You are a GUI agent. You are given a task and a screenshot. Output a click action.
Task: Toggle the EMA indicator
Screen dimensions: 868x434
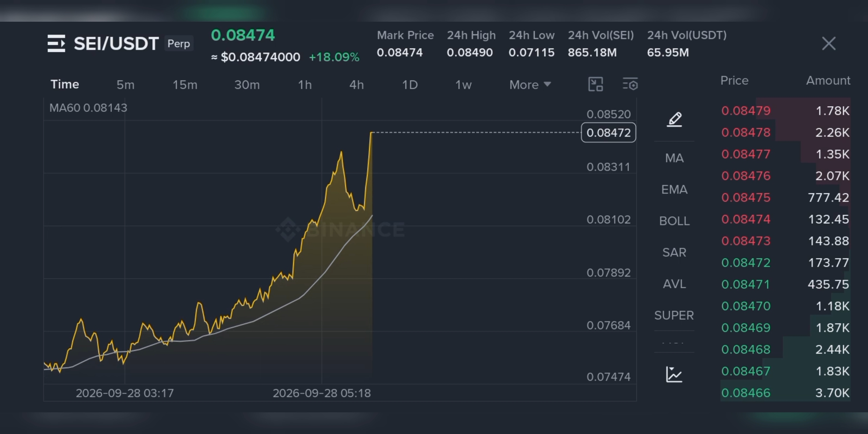pos(674,189)
